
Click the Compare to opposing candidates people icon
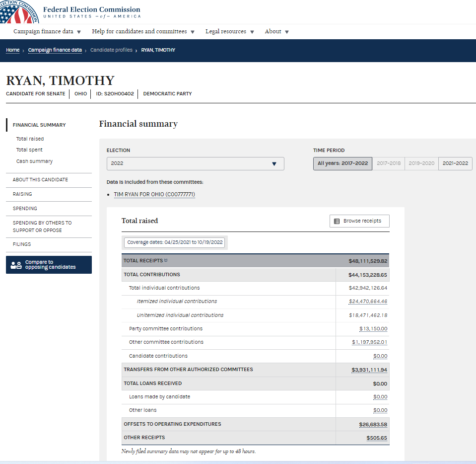(16, 265)
